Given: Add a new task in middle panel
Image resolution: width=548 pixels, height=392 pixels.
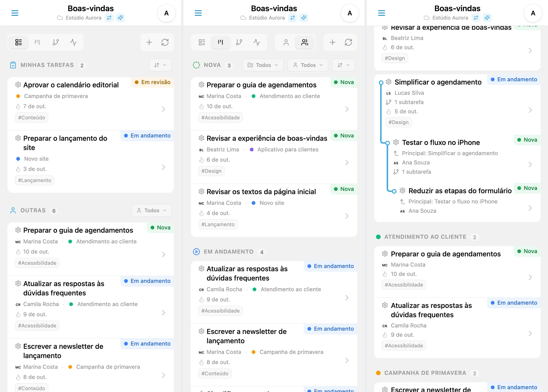Looking at the screenshot, I should click(x=333, y=42).
